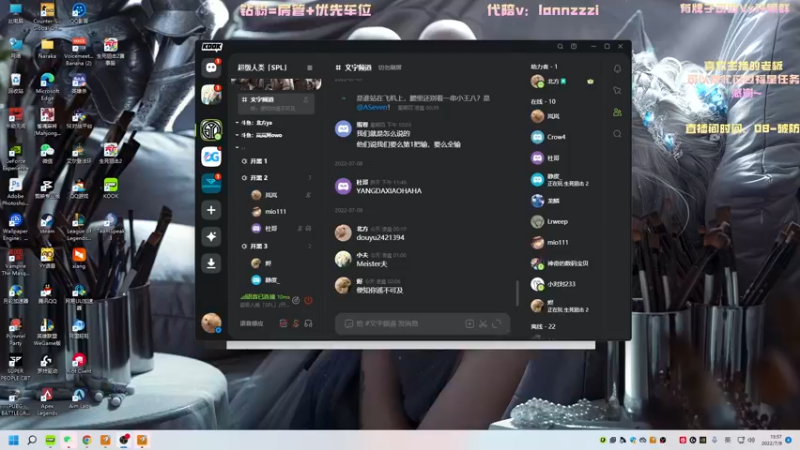Screen dimensions: 800x450
Task: Open the help icon in KOOK title bar
Action: click(574, 46)
